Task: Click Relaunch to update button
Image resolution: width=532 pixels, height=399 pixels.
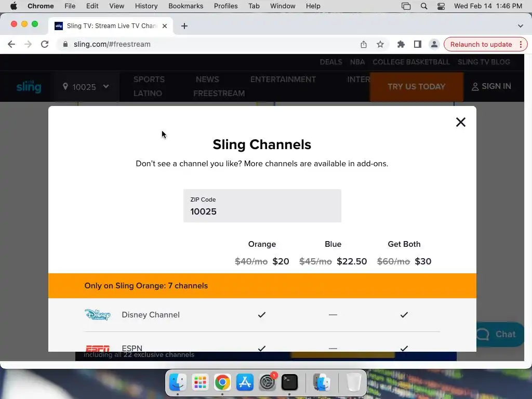Action: [x=481, y=45]
